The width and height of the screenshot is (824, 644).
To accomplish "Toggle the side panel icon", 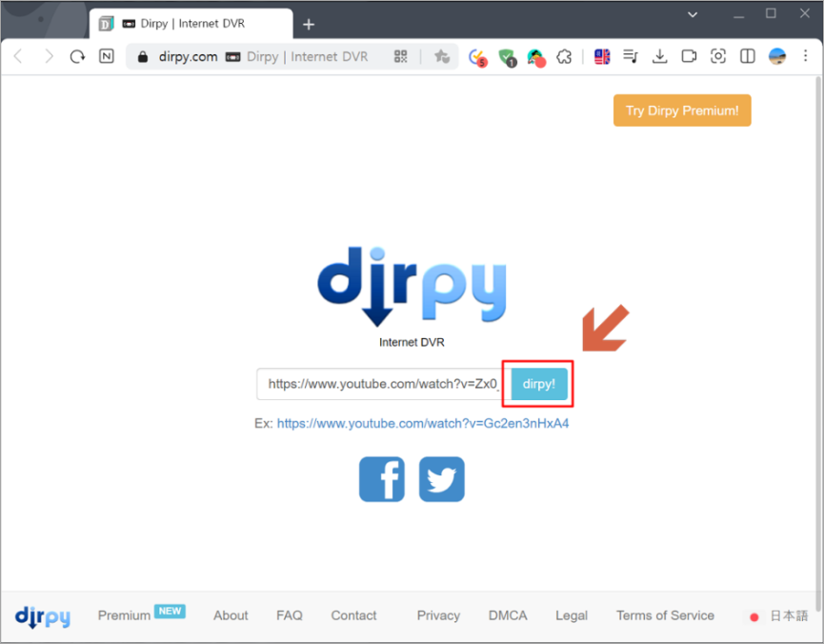I will click(747, 56).
